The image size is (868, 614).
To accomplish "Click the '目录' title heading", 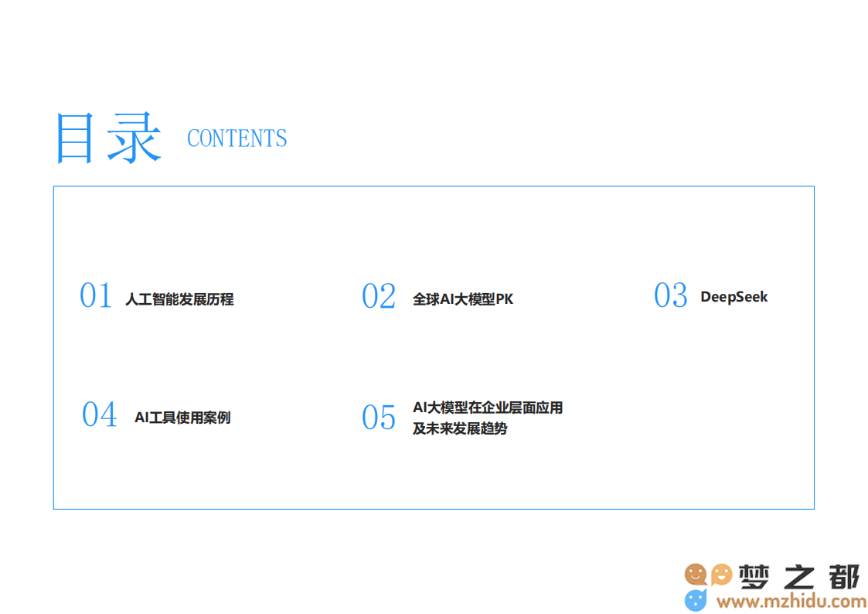I will (108, 138).
